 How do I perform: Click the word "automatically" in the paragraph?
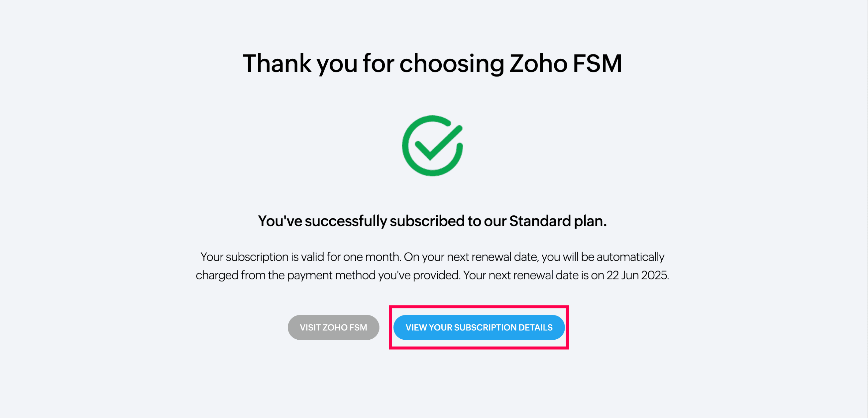tap(630, 257)
